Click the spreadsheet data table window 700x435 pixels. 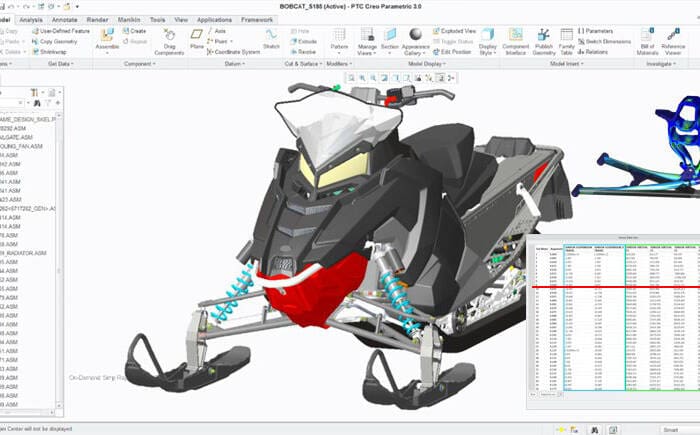[613, 322]
